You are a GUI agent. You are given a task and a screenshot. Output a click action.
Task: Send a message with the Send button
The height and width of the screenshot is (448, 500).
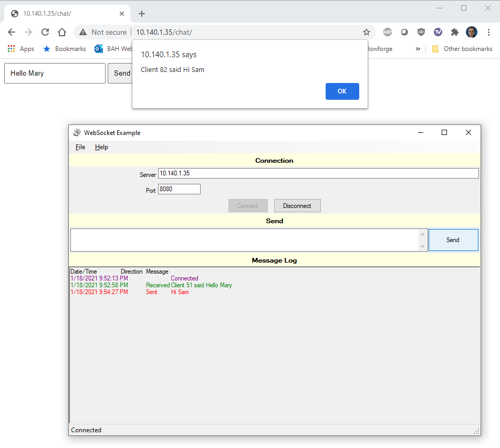point(453,239)
